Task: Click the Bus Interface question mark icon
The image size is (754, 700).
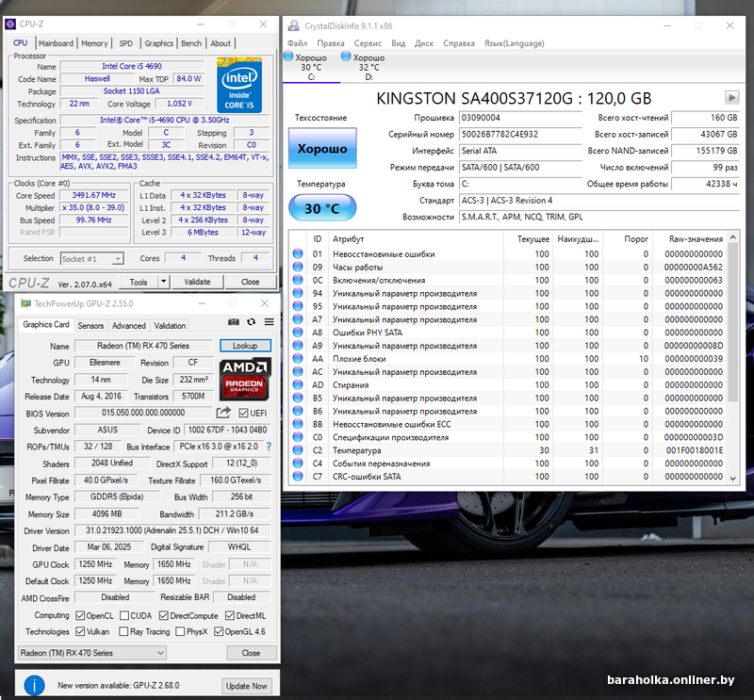Action: (x=268, y=447)
